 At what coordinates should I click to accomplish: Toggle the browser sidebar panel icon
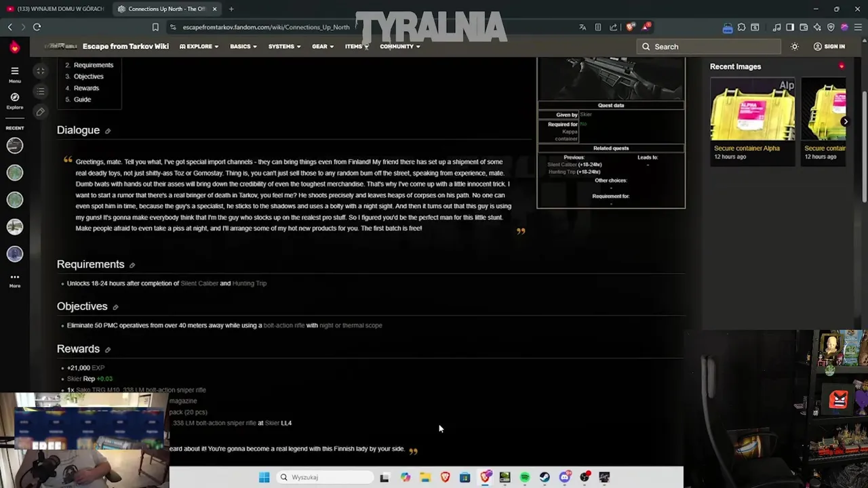tap(790, 27)
